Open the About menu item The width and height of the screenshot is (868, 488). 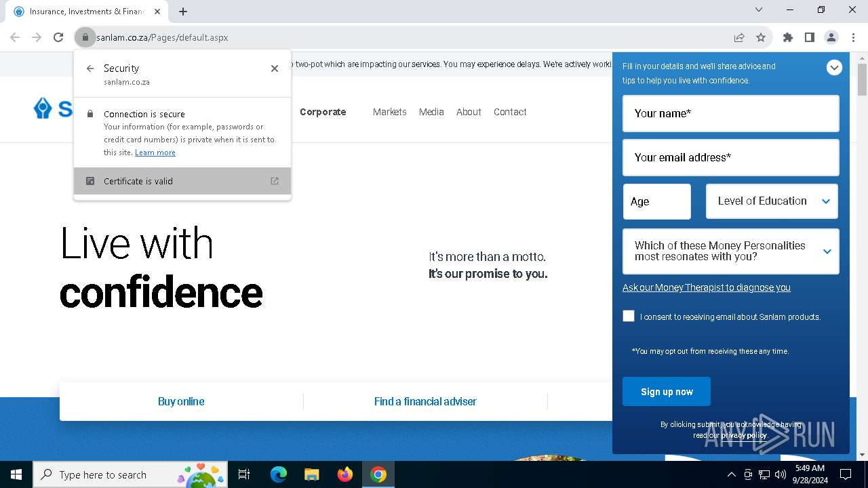(469, 112)
